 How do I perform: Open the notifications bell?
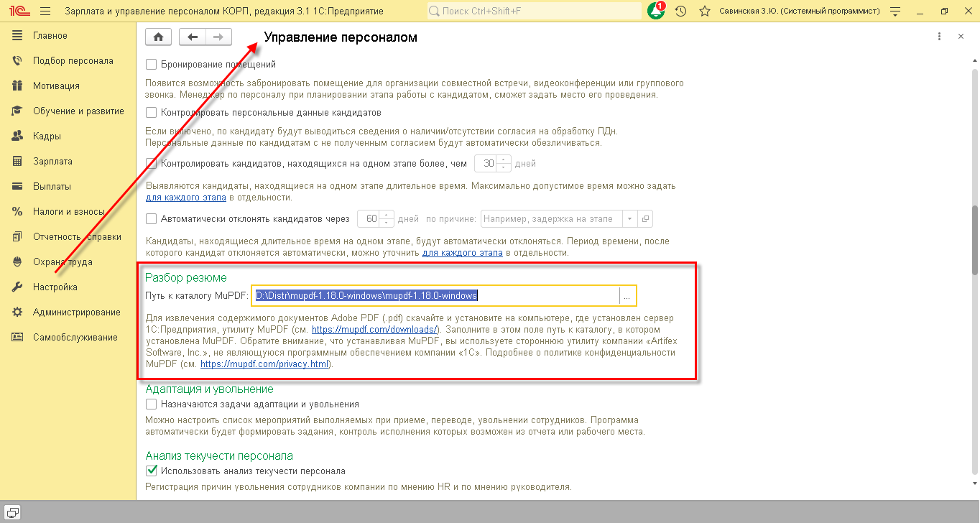656,11
